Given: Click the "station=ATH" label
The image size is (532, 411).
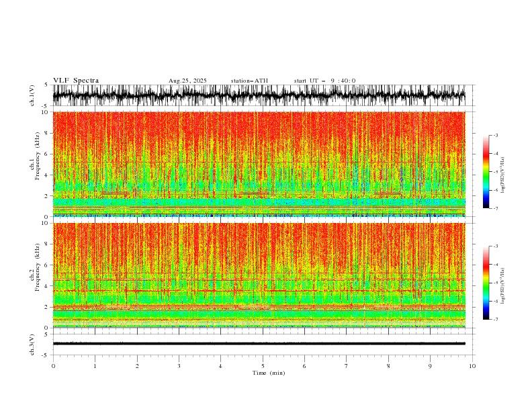Looking at the screenshot, I should click(249, 81).
